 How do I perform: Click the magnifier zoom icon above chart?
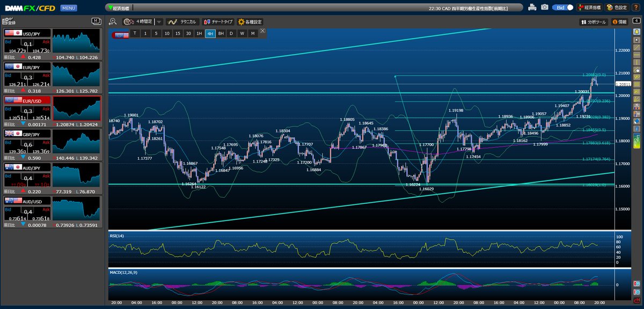tap(113, 22)
